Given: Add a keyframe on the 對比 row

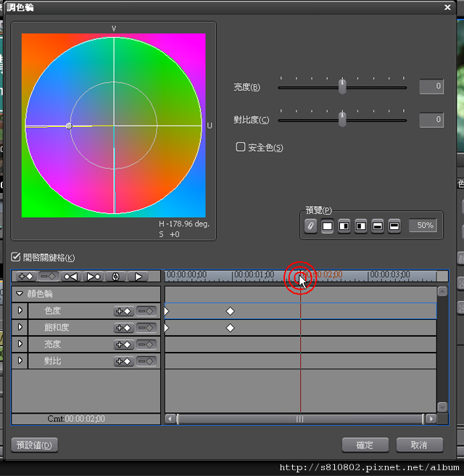Looking at the screenshot, I should pos(123,361).
